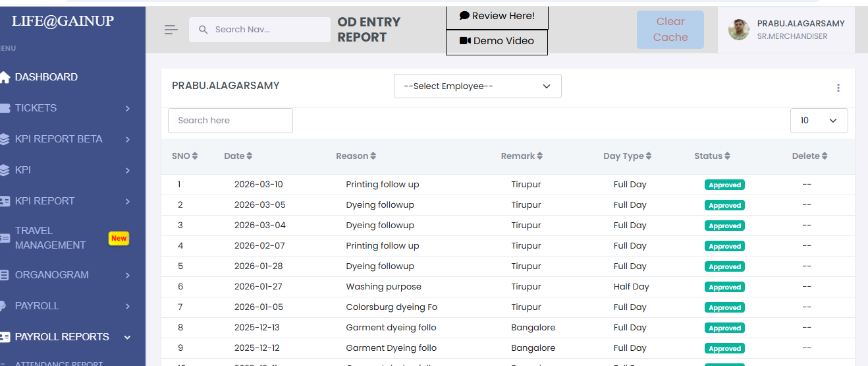Sort by Day Type column arrows

pos(648,156)
